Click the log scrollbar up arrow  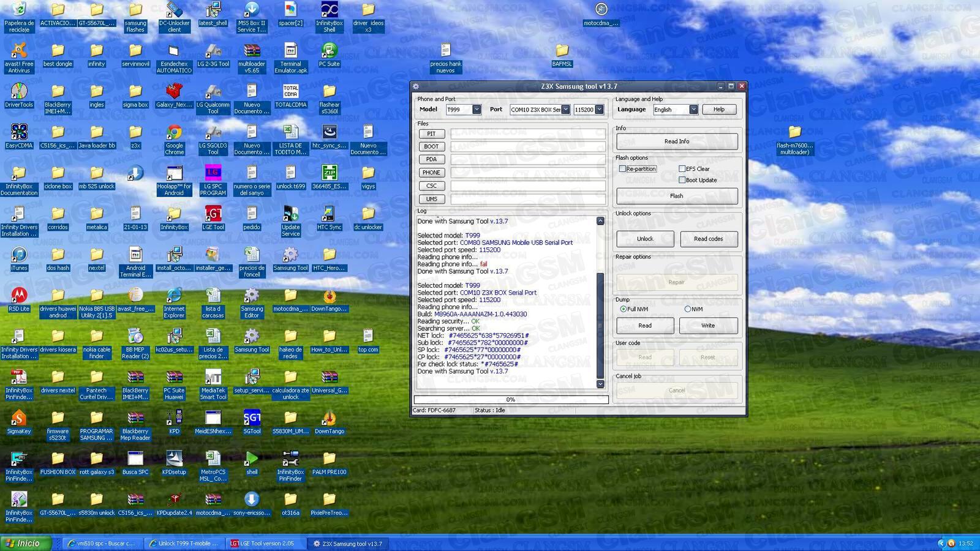click(600, 221)
